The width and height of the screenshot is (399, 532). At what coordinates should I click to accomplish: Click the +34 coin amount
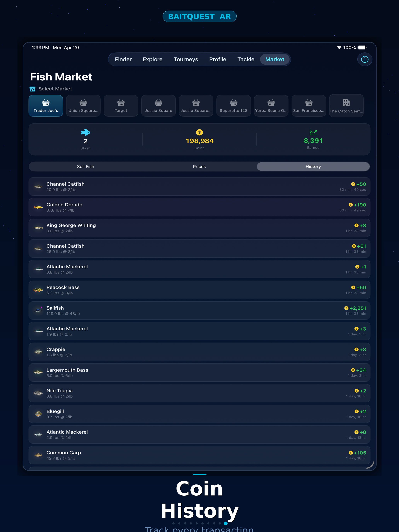(361, 370)
